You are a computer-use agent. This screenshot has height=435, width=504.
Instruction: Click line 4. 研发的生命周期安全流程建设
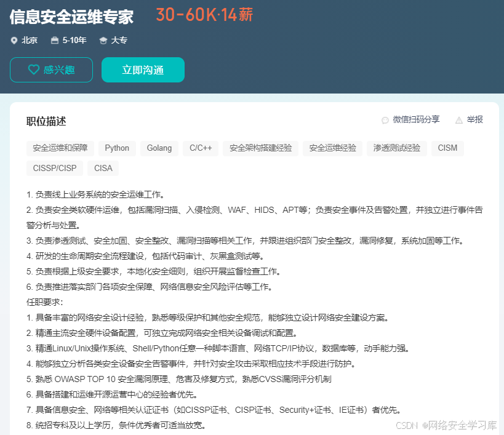[x=146, y=257]
